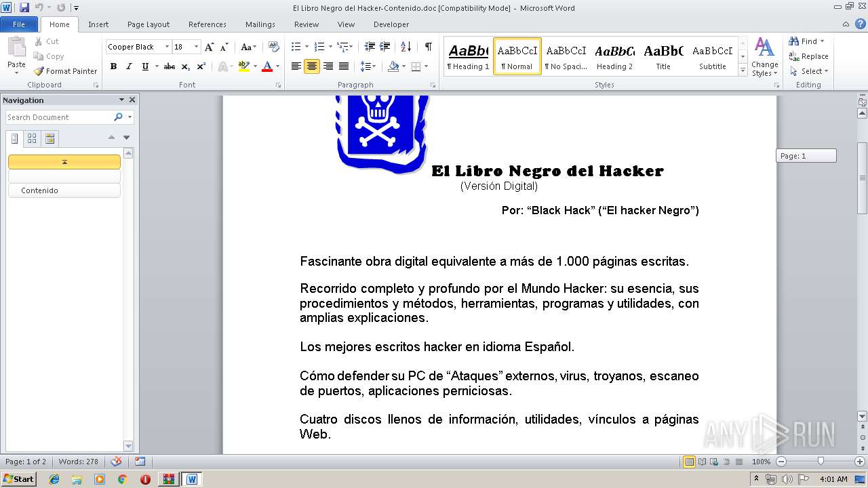
Task: Switch to the References tab
Action: point(208,24)
